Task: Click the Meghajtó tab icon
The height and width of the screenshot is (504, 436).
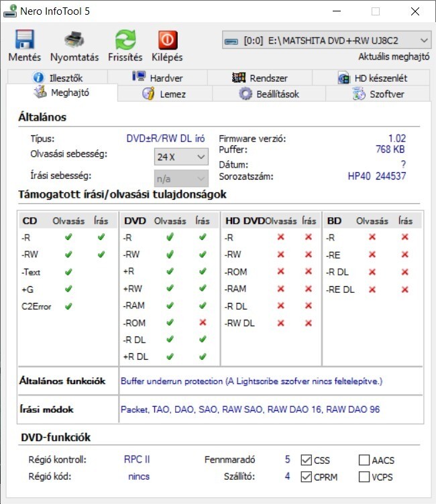Action: click(x=40, y=92)
